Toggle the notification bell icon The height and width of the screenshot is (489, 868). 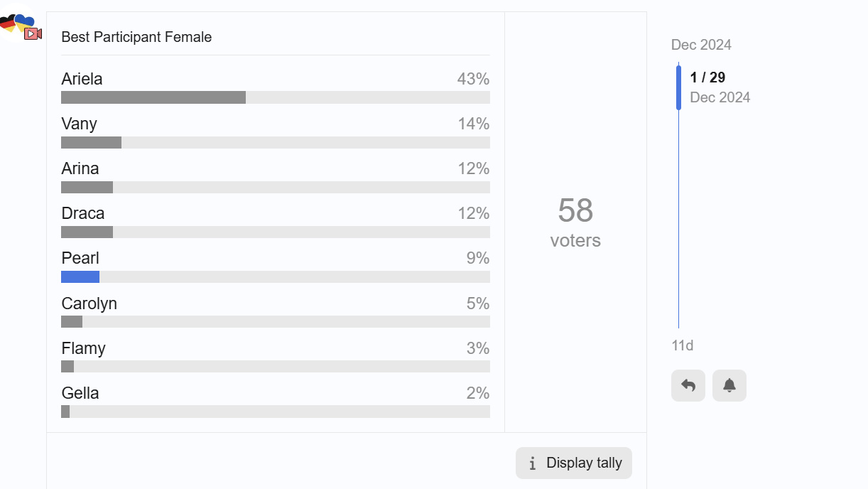[x=729, y=385]
